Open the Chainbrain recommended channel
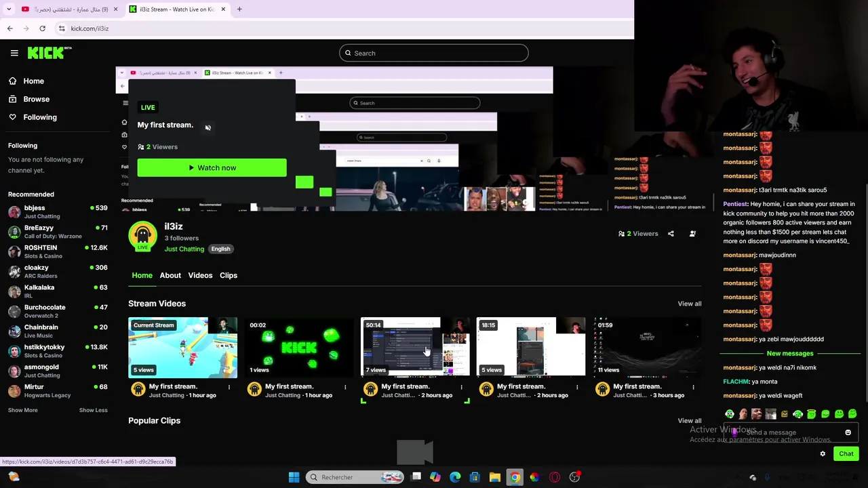Screen dimensions: 868x488 pyautogui.click(x=58, y=331)
